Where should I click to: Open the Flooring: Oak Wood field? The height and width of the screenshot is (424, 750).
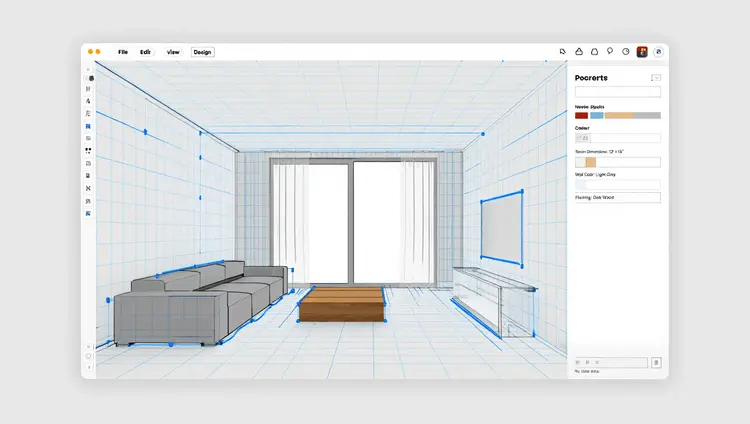pos(617,198)
